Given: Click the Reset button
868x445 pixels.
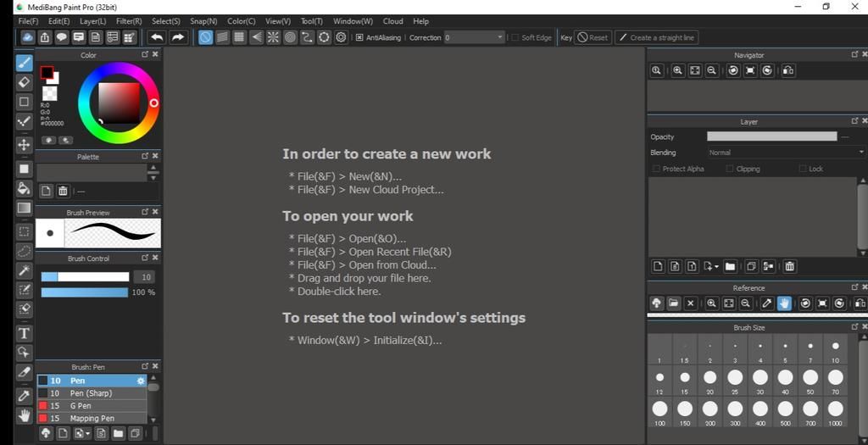Looking at the screenshot, I should tap(593, 37).
